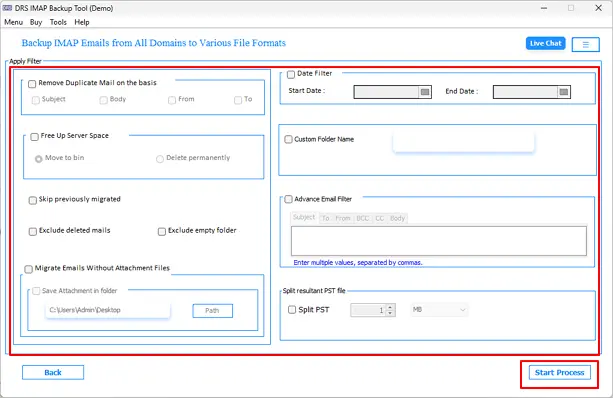Switch to From filter tab

point(343,218)
